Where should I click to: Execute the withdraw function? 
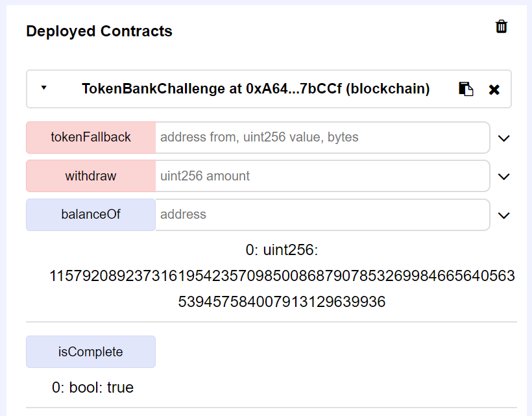[x=90, y=176]
